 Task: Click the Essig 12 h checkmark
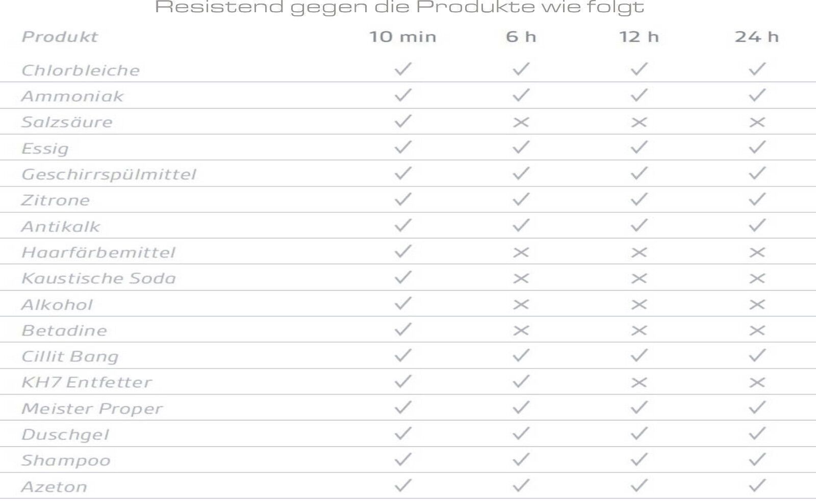pyautogui.click(x=639, y=147)
